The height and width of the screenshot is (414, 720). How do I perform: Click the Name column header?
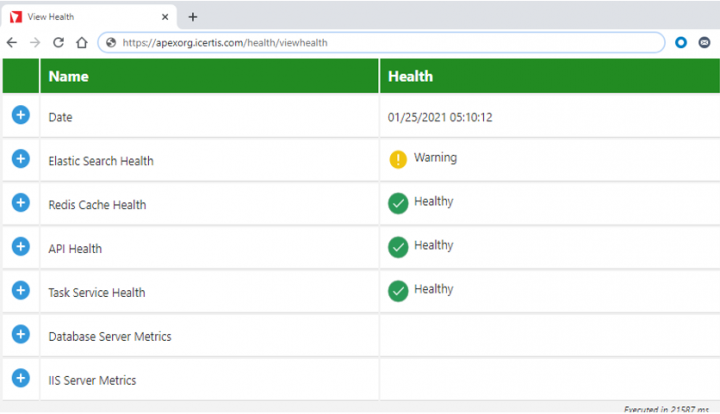[68, 76]
